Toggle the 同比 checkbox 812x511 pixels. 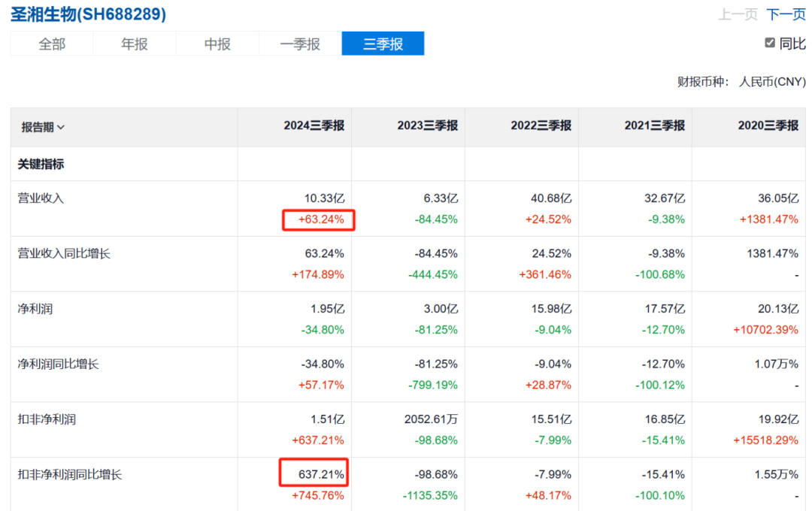point(770,43)
